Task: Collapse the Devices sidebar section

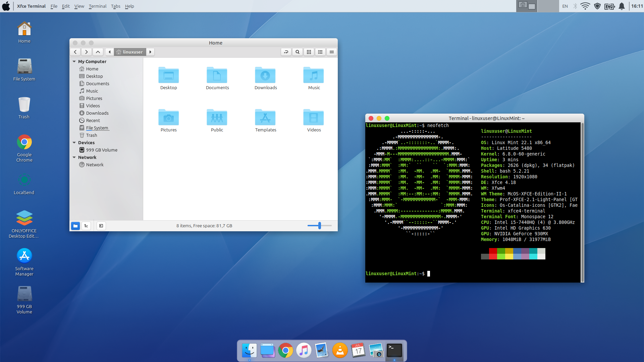Action: click(x=74, y=143)
